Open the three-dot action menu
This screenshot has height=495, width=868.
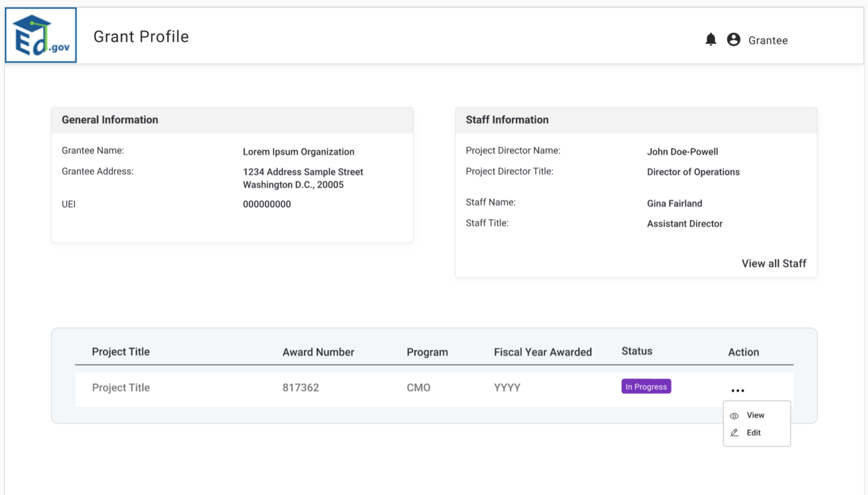pyautogui.click(x=738, y=391)
